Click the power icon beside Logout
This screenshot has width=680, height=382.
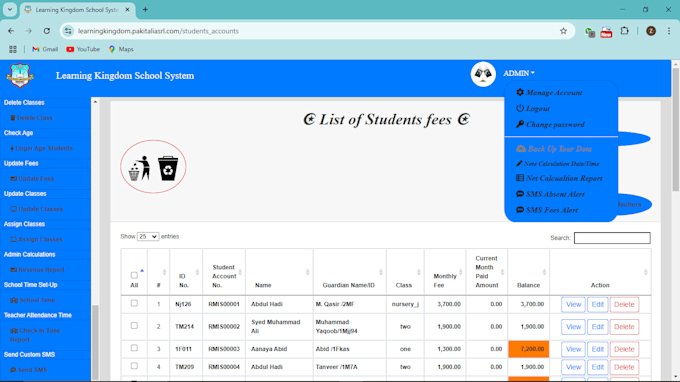click(520, 108)
